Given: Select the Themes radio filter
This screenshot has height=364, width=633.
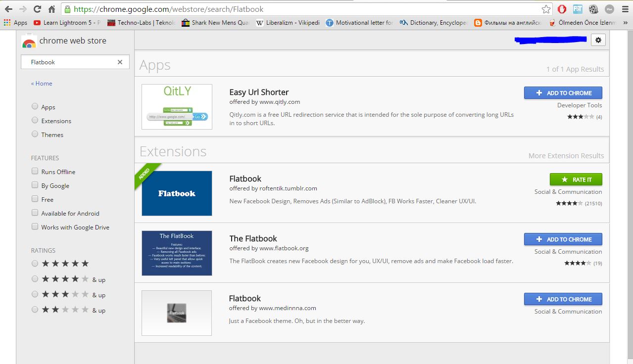Looking at the screenshot, I should point(35,134).
